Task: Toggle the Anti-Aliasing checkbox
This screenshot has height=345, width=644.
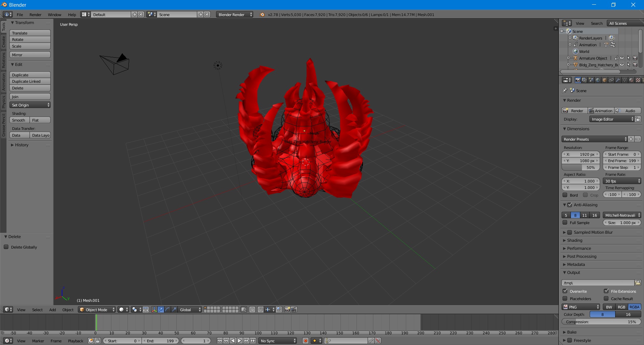Action: (x=570, y=205)
